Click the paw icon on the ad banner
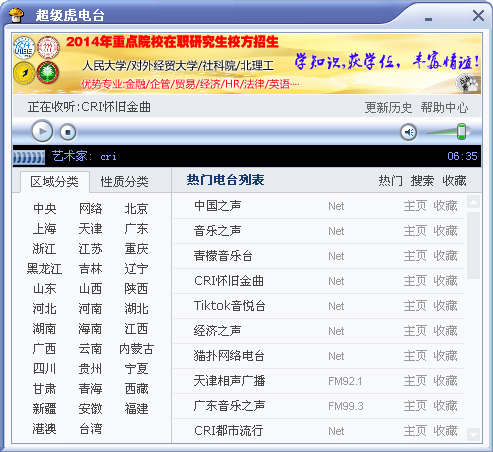 468,84
